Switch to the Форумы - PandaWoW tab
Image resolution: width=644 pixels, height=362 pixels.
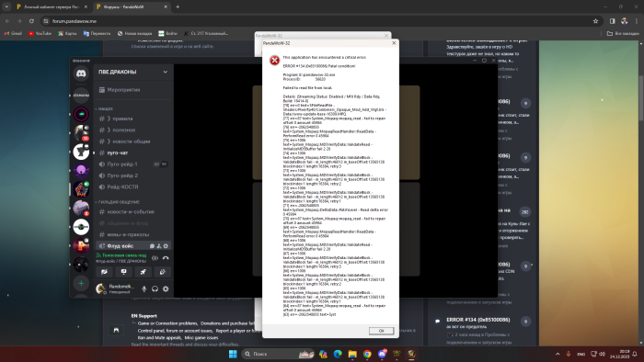pyautogui.click(x=132, y=7)
